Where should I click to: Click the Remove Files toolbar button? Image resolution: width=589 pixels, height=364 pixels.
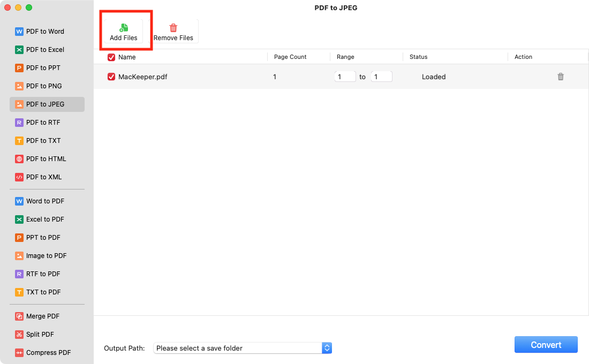(x=173, y=31)
